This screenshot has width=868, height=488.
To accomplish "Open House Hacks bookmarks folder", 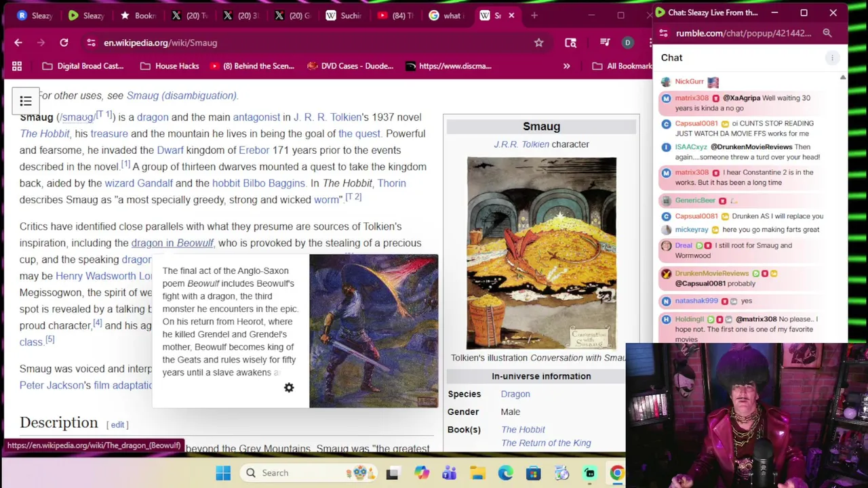I will [170, 66].
